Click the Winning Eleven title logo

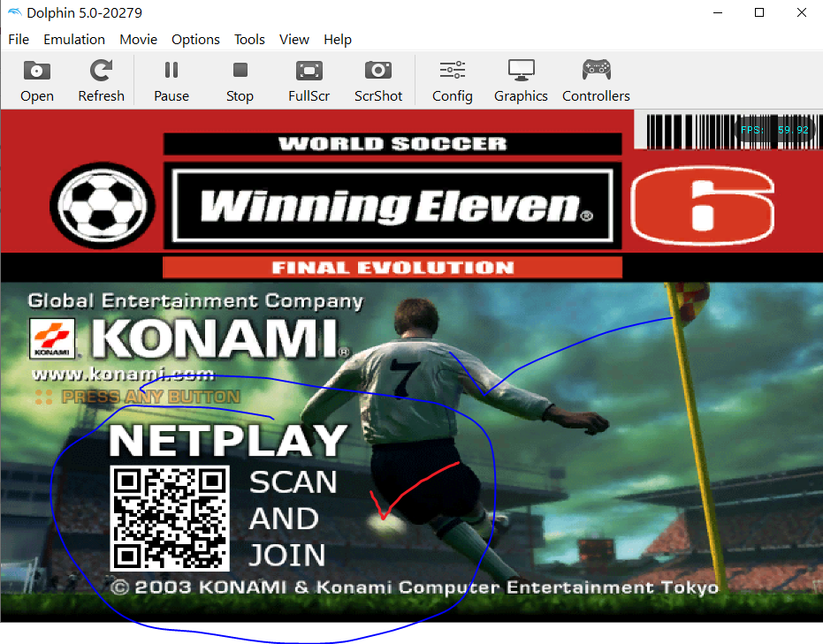click(392, 206)
